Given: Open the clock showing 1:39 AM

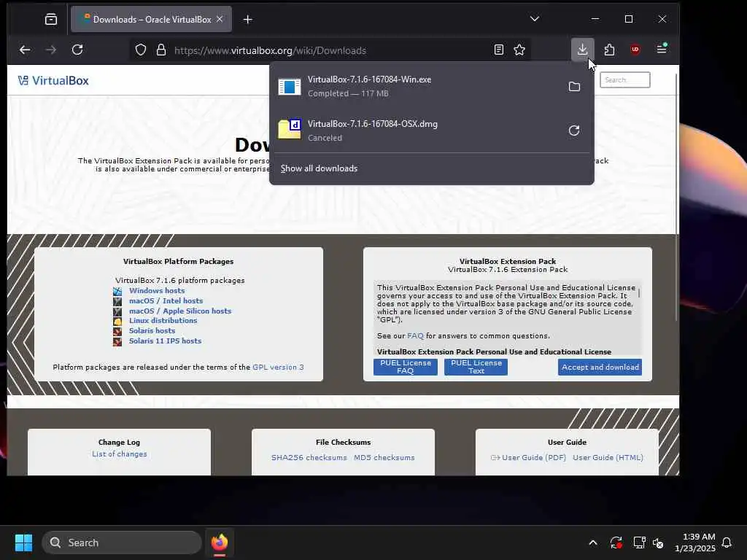Looking at the screenshot, I should pyautogui.click(x=695, y=542).
